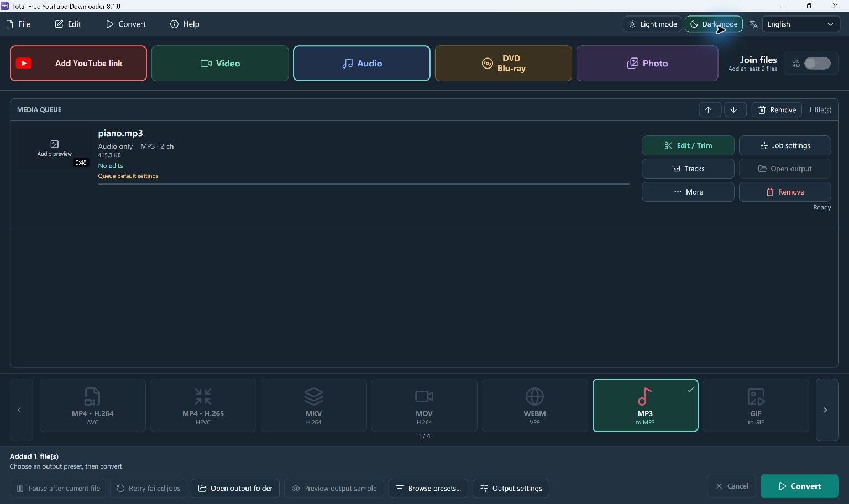This screenshot has height=504, width=849.
Task: Open the Convert menu
Action: coord(126,24)
